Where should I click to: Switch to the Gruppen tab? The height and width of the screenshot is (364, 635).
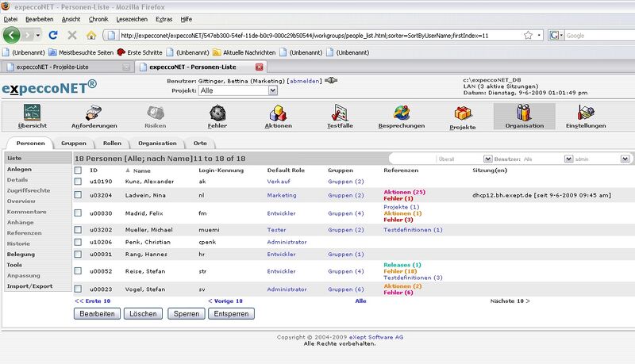[73, 144]
